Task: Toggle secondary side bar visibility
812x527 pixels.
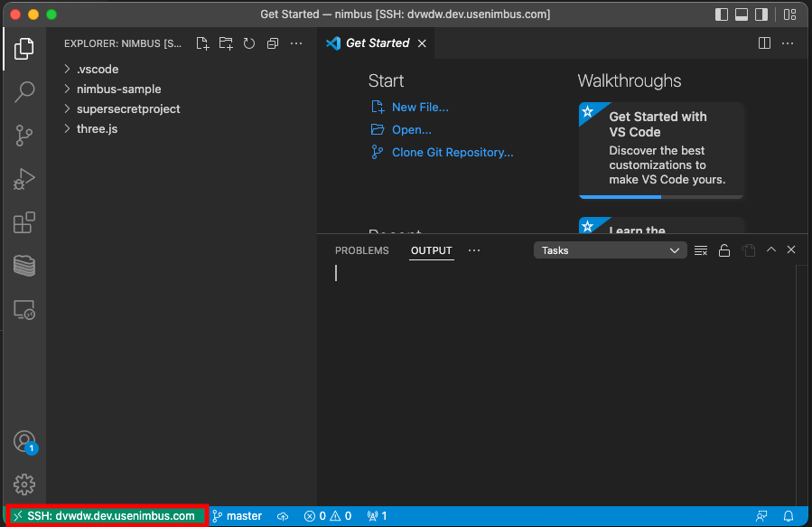Action: pyautogui.click(x=761, y=14)
